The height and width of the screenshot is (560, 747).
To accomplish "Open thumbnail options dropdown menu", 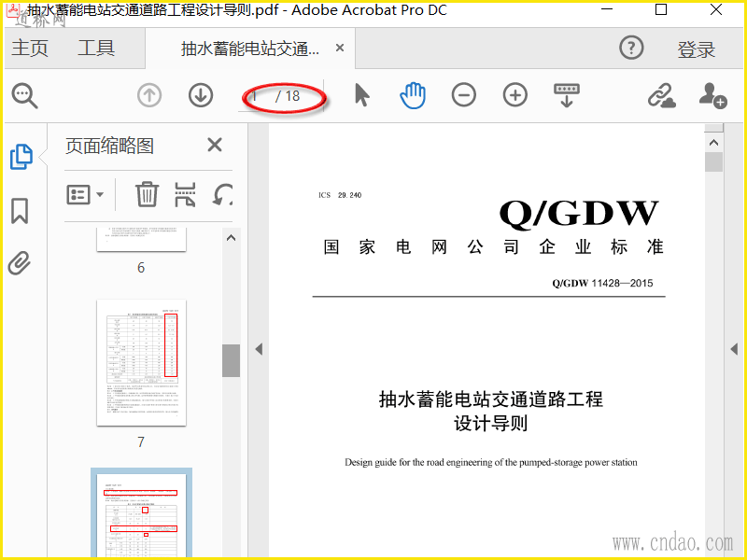I will 85,194.
